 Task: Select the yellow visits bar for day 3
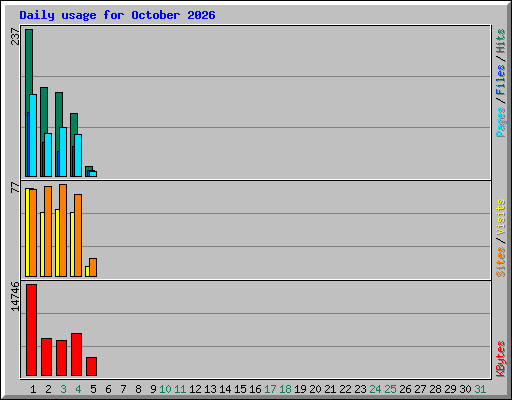click(x=57, y=243)
